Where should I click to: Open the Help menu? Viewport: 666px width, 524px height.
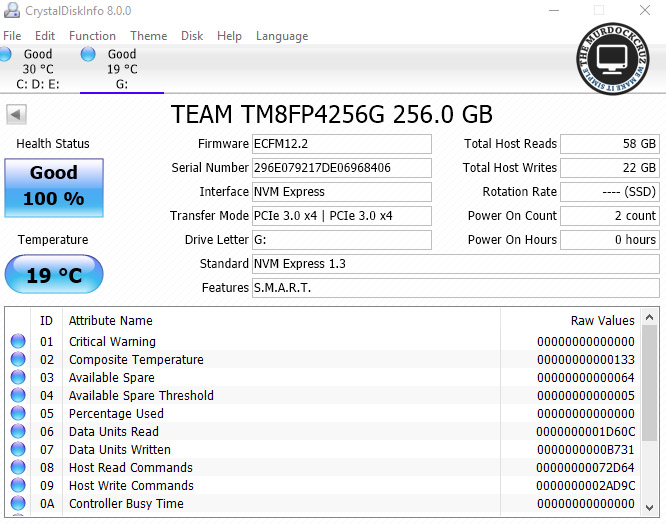point(229,36)
